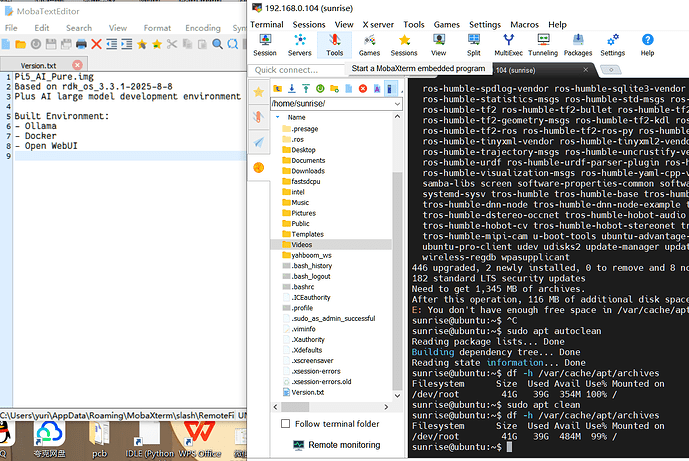This screenshot has height=461, width=689.
Task: Open the Tools knife sidebar tab
Action: click(x=258, y=117)
